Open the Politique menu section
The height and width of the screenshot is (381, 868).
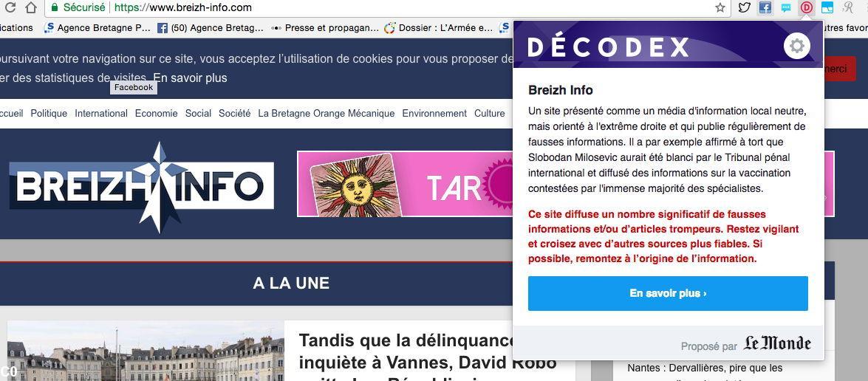(49, 113)
